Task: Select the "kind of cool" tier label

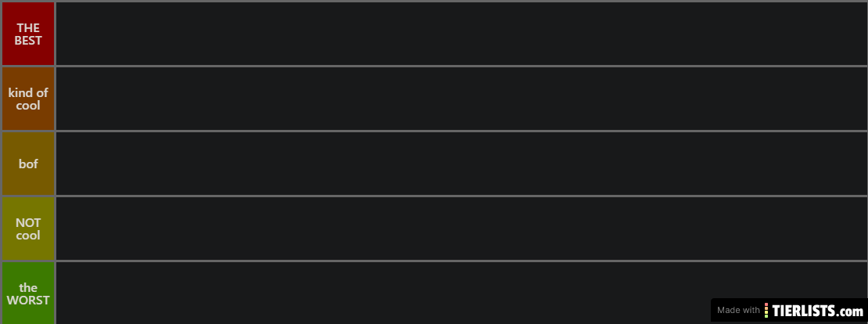Action: 28,99
